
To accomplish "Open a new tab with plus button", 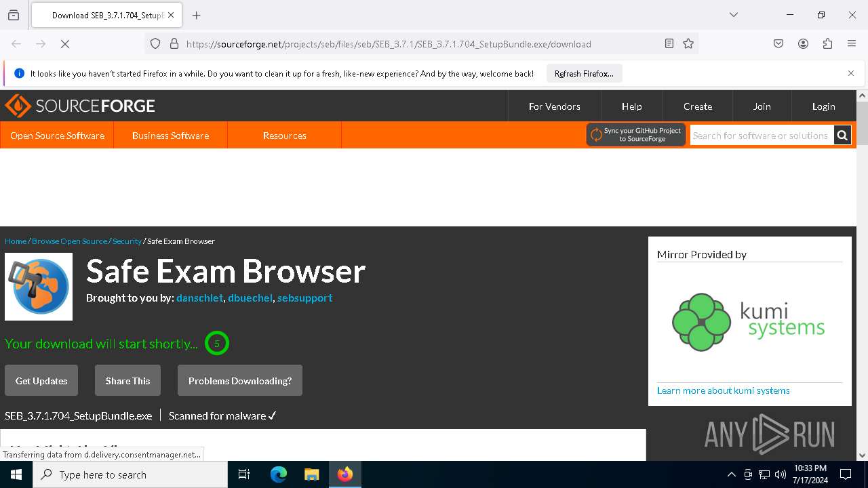I will coord(197,15).
